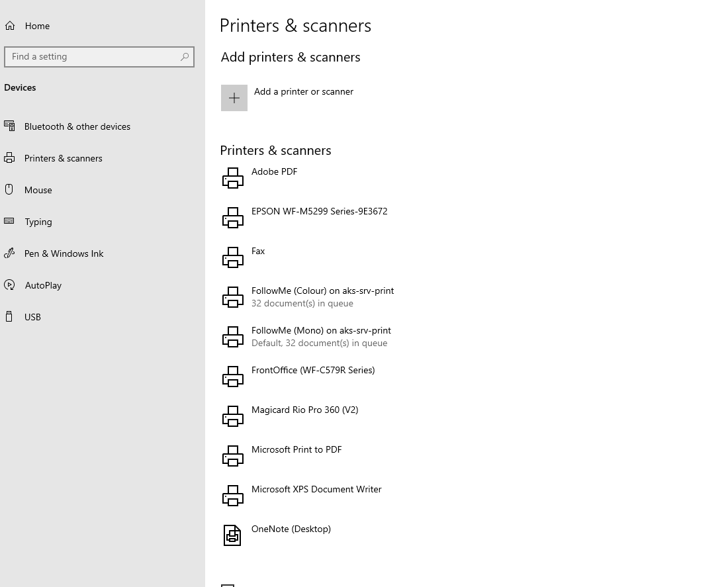
Task: Select Magicard Rio Pro 360 (V2) name
Action: tap(305, 410)
